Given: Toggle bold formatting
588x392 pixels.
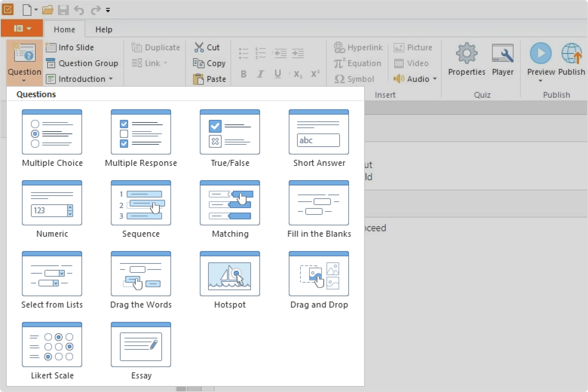Looking at the screenshot, I should click(x=243, y=74).
